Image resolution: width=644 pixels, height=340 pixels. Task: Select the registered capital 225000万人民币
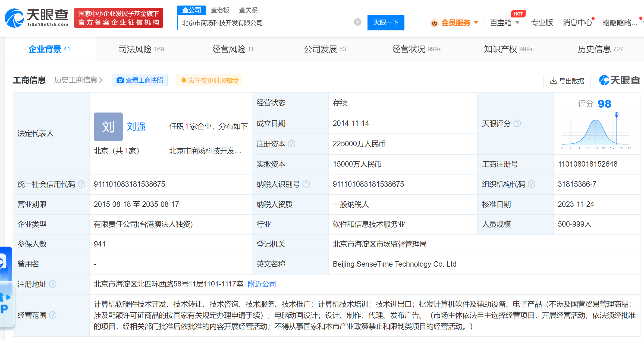click(x=359, y=144)
